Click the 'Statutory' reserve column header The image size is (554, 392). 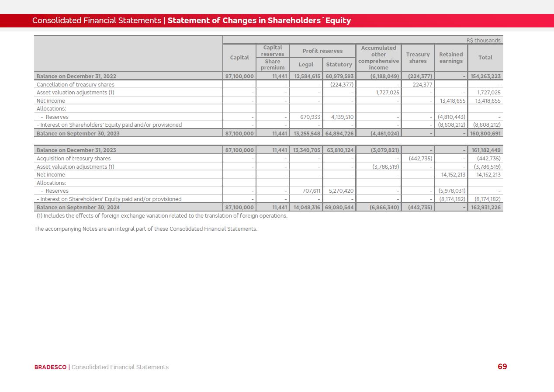[339, 65]
